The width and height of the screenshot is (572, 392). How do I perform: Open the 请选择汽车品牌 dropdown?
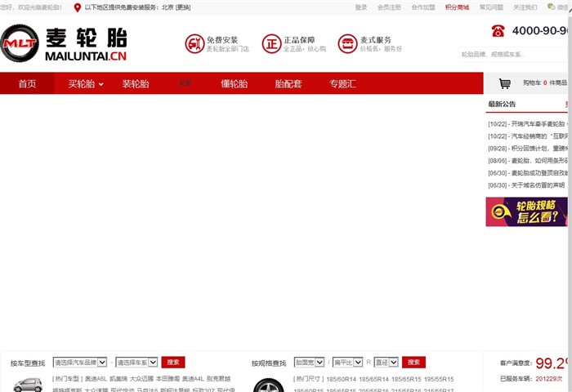pyautogui.click(x=80, y=363)
